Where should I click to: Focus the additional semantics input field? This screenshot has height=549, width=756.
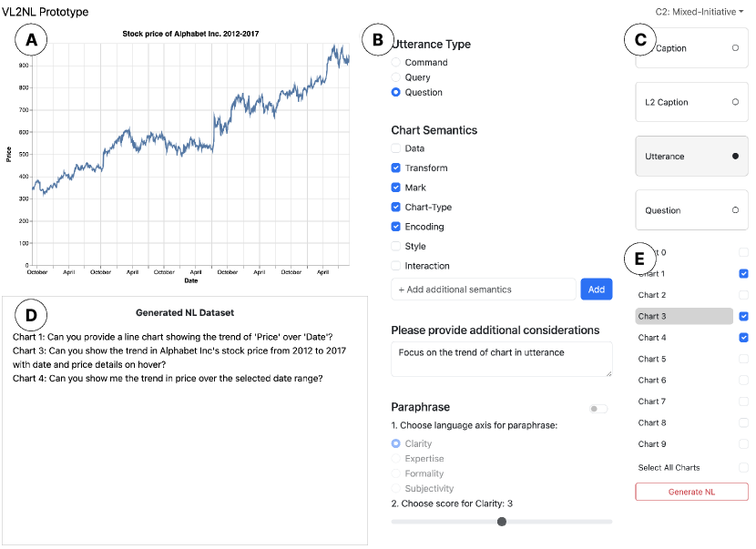(483, 290)
